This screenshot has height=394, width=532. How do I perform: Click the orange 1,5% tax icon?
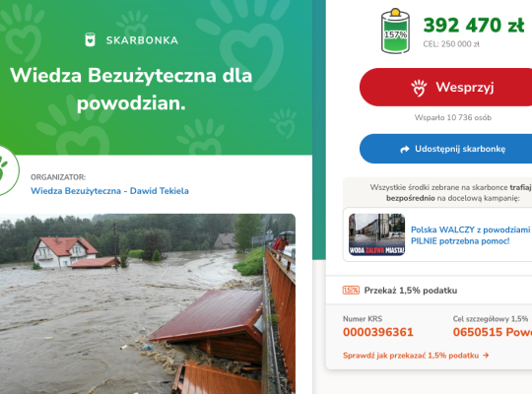[x=351, y=291]
